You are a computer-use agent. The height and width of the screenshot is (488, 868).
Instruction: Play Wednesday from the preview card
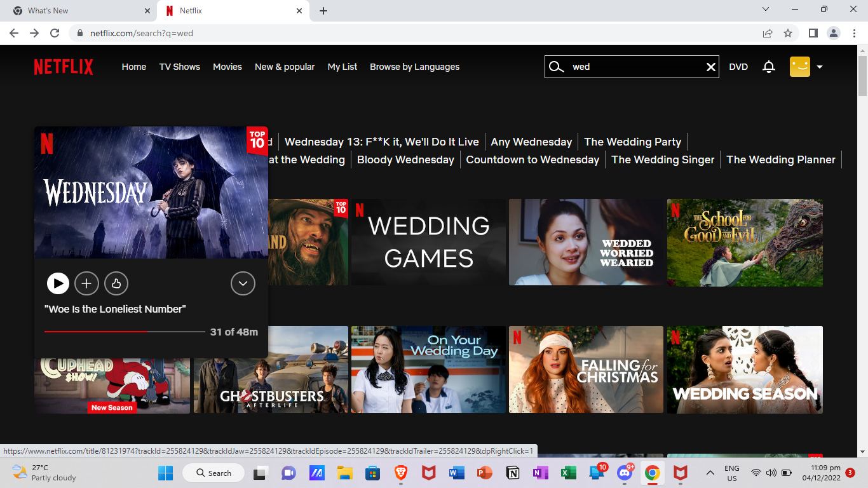[x=58, y=283]
